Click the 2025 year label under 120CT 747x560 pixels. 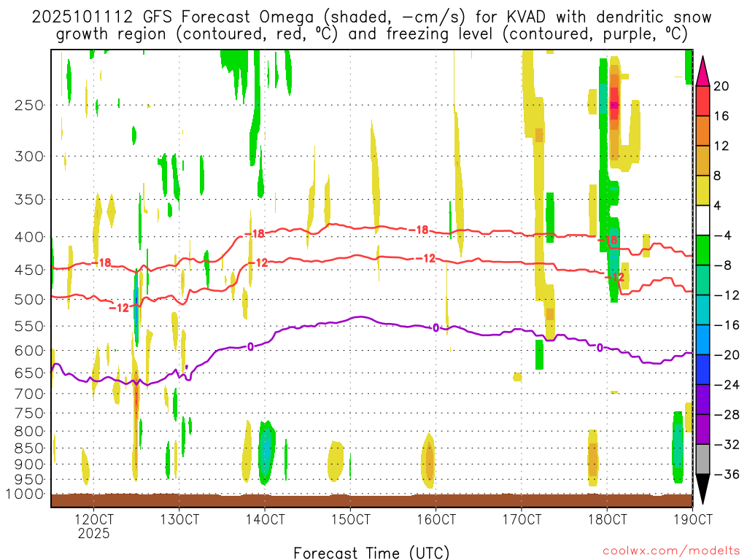(94, 533)
